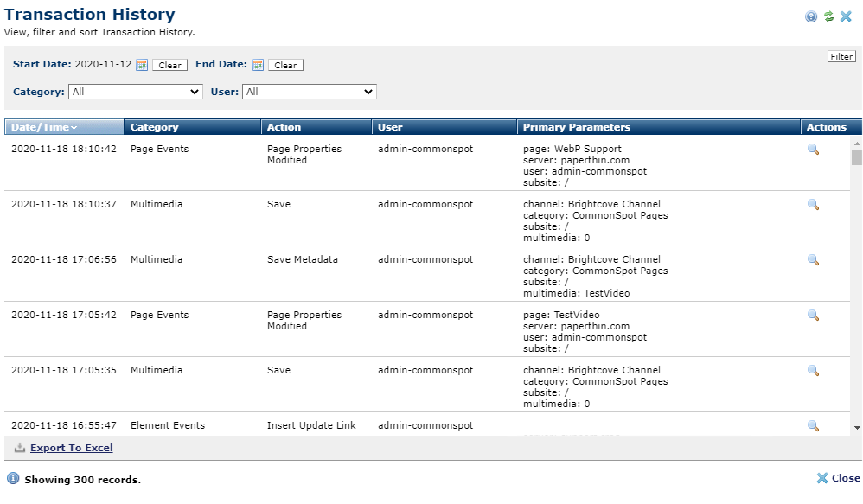Viewport: 863px width, 504px height.
Task: Click the Insert Update Link action text
Action: pos(311,426)
